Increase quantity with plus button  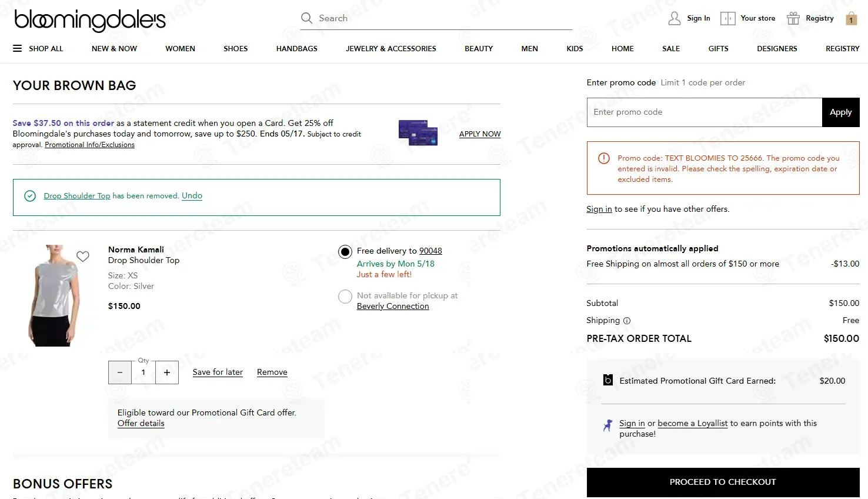tap(167, 372)
